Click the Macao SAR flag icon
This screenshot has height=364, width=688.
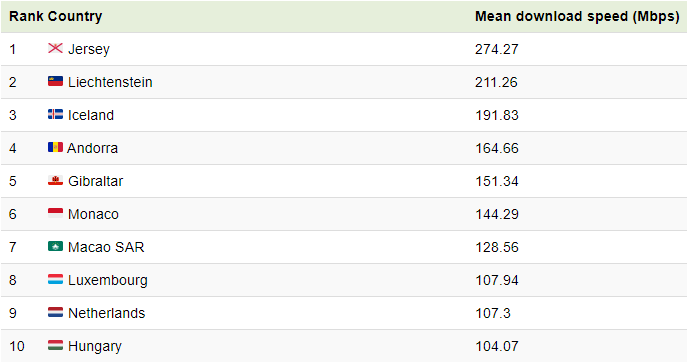point(55,246)
